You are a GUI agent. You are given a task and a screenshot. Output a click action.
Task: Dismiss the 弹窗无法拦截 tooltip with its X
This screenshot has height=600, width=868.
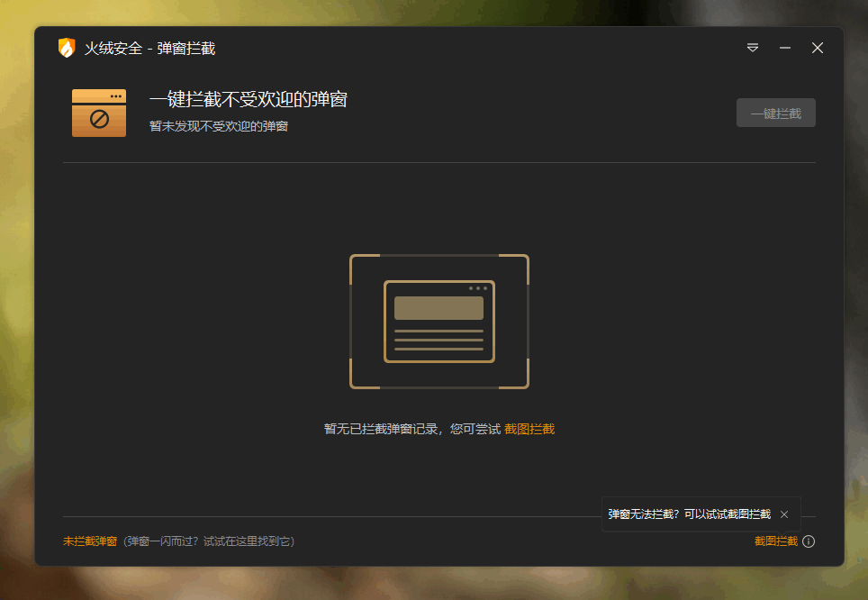click(784, 514)
